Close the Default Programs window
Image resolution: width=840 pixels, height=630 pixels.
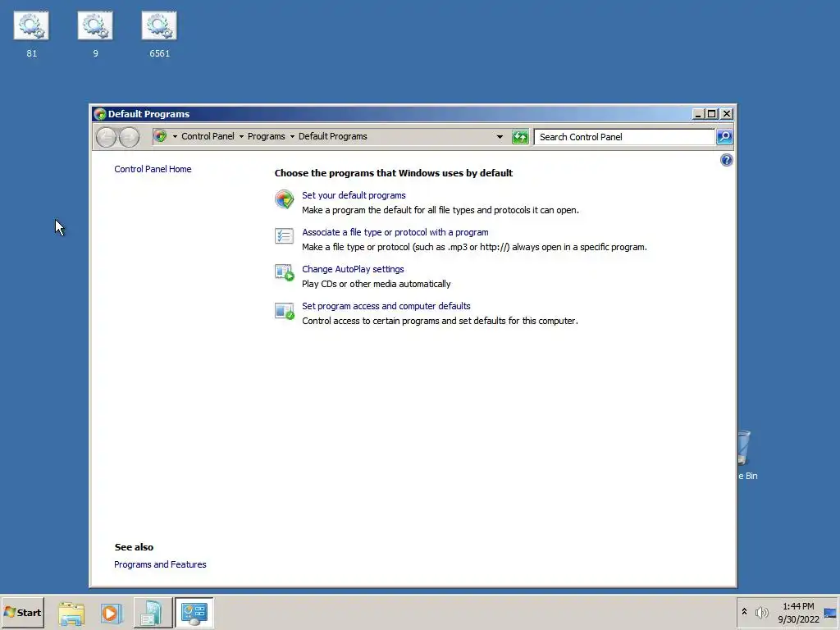pyautogui.click(x=727, y=113)
